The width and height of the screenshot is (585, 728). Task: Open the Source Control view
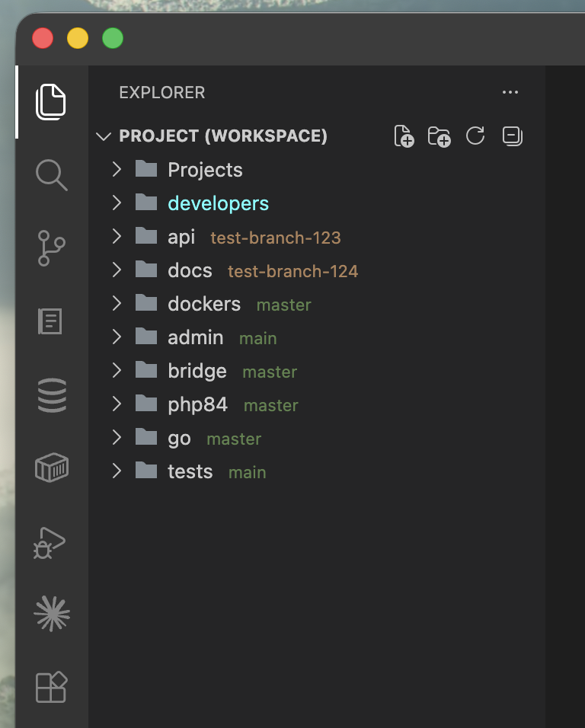(x=51, y=248)
